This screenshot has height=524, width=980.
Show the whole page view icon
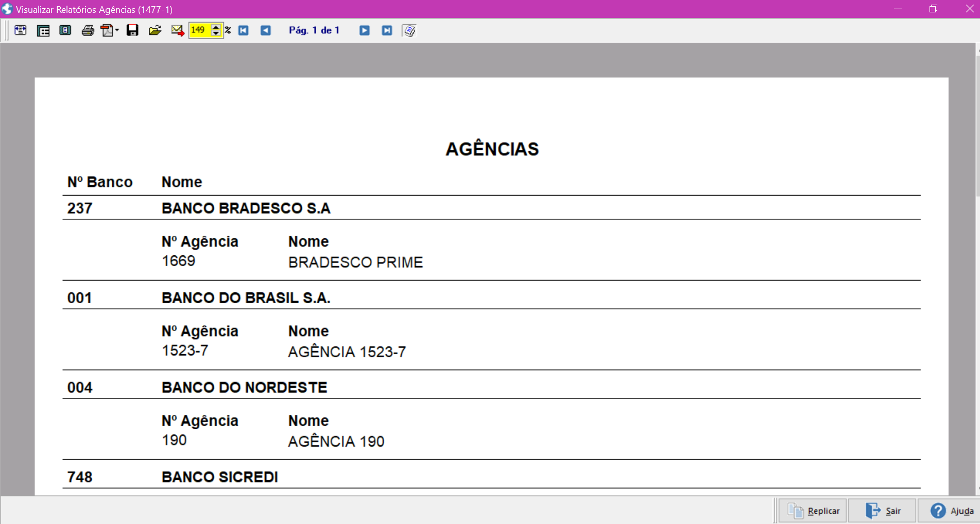pyautogui.click(x=65, y=30)
